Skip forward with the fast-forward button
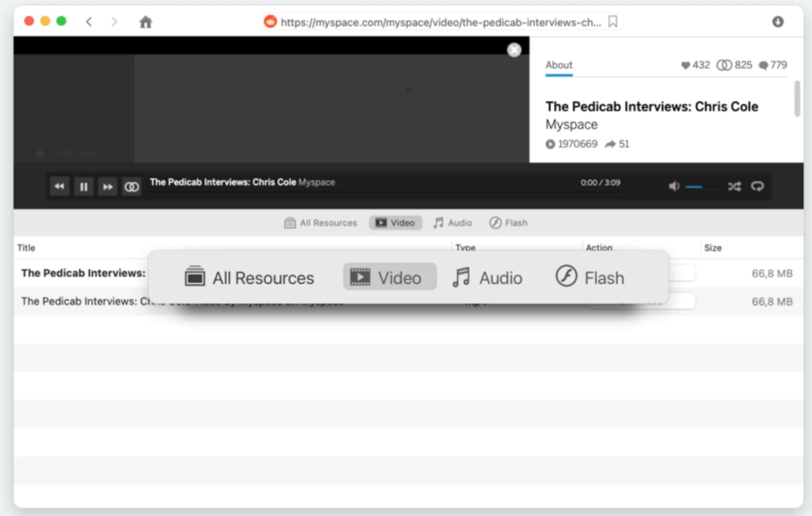 [x=107, y=187]
